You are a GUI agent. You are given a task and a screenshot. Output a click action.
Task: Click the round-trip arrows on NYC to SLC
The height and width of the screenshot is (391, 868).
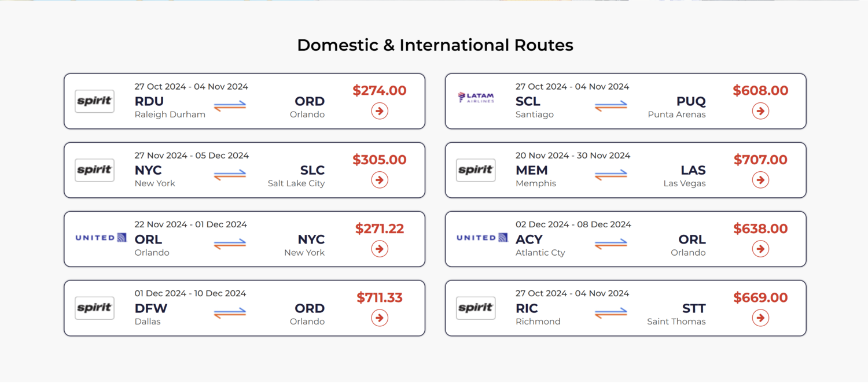[230, 174]
